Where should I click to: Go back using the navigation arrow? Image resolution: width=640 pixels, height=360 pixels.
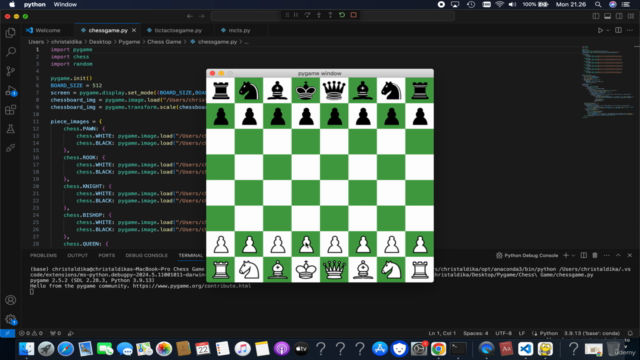(190, 16)
